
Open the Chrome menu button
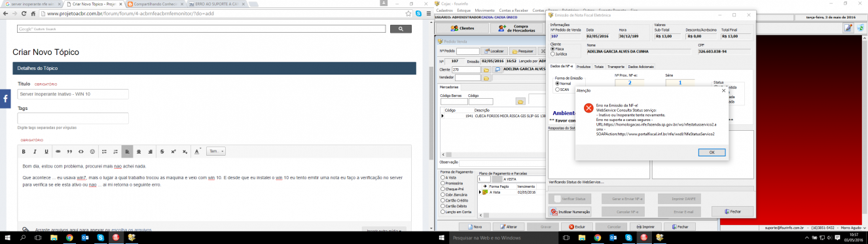click(429, 13)
